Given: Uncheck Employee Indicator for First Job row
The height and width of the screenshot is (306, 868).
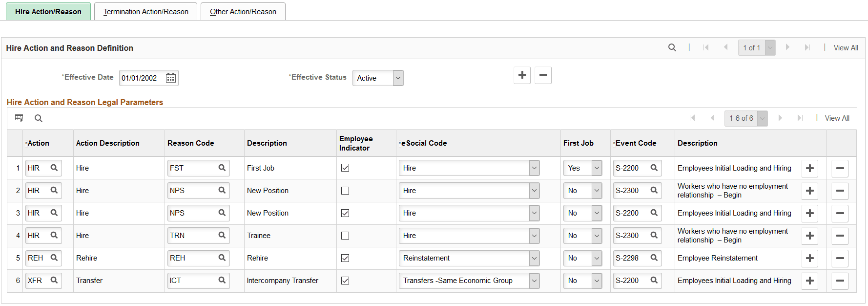Looking at the screenshot, I should pyautogui.click(x=345, y=168).
